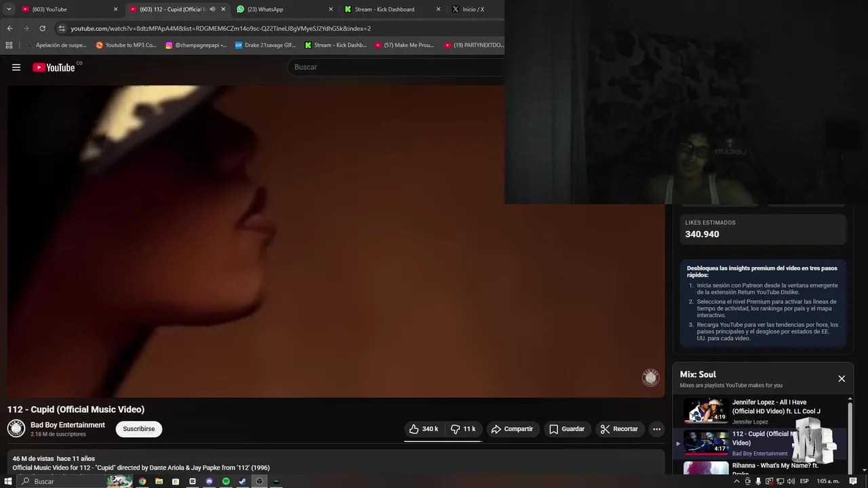The image size is (868, 488).
Task: Open the @champagnepapi Instagram bookmark
Action: point(196,45)
